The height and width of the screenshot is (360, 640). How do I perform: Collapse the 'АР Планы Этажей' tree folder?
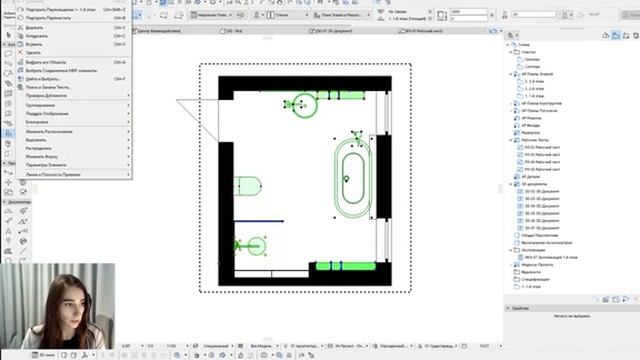pos(511,74)
